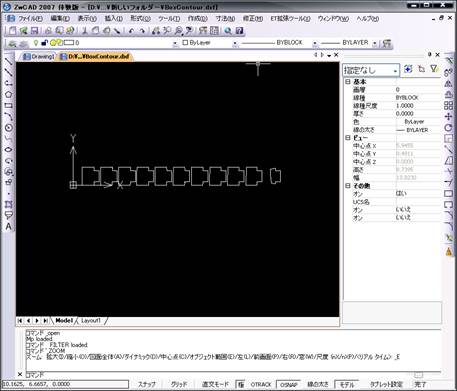
Task: Select the Circle draw tool
Action: [9, 128]
